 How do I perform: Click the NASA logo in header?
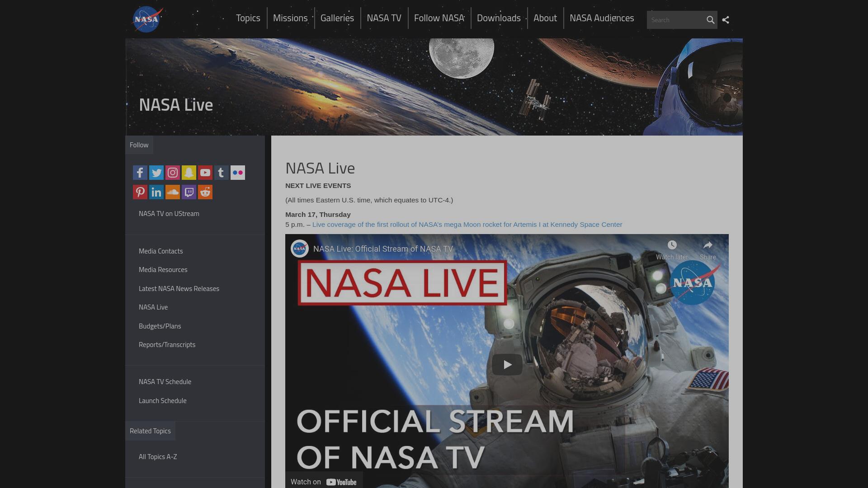point(147,19)
